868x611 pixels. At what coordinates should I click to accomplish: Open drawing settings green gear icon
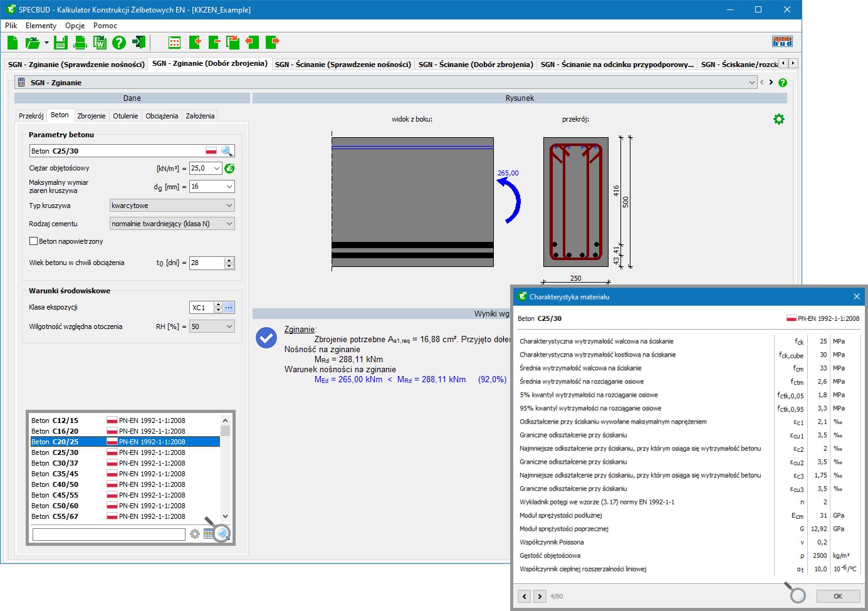pos(778,119)
